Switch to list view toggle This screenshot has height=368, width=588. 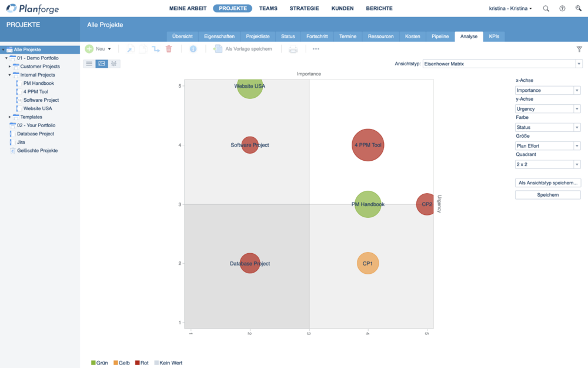pos(89,64)
